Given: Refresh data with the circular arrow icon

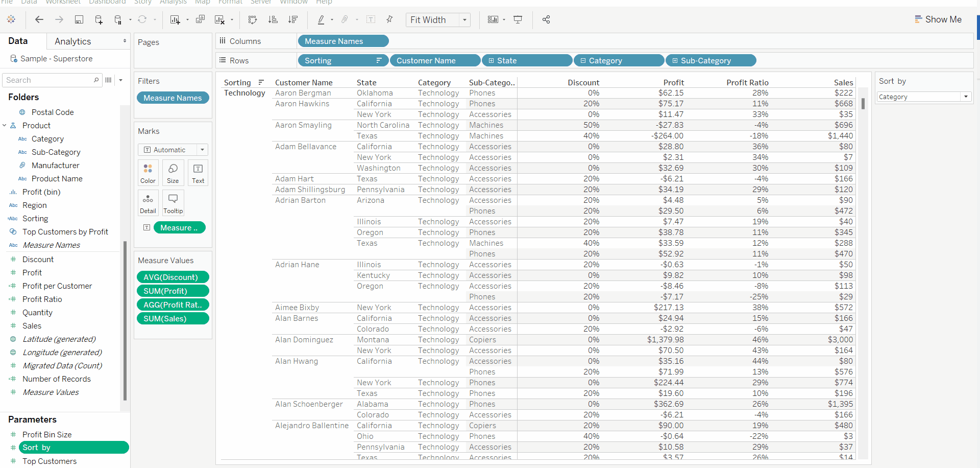Looking at the screenshot, I should coord(142,19).
